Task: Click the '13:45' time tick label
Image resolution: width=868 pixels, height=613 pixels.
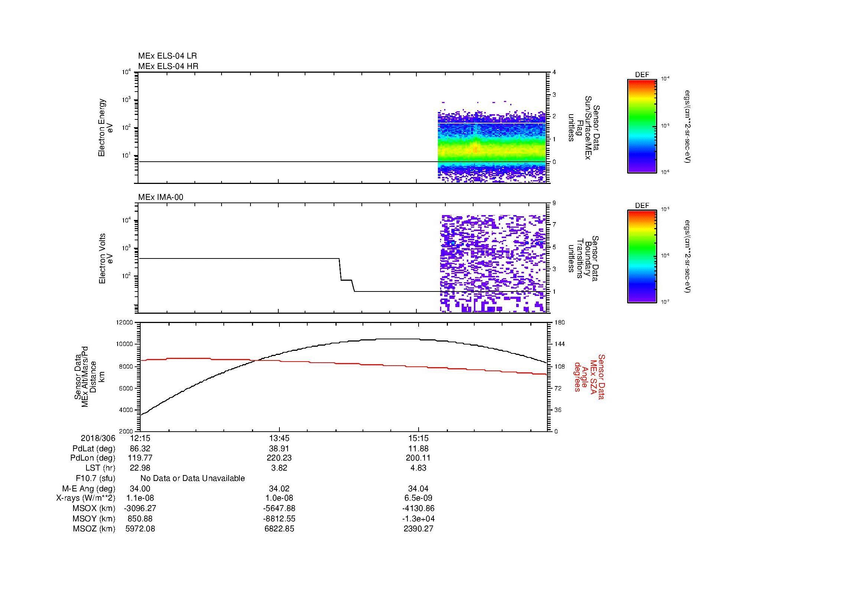Action: click(x=279, y=438)
